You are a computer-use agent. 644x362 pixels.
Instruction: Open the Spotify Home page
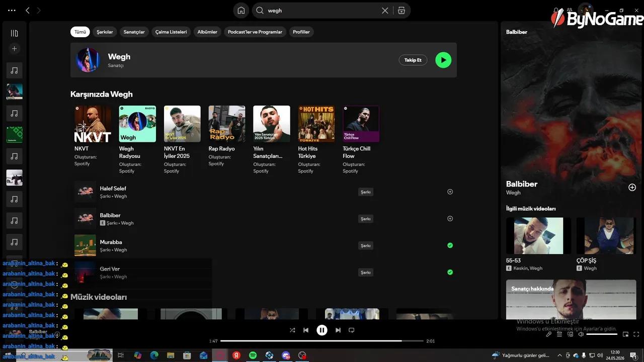pyautogui.click(x=241, y=11)
